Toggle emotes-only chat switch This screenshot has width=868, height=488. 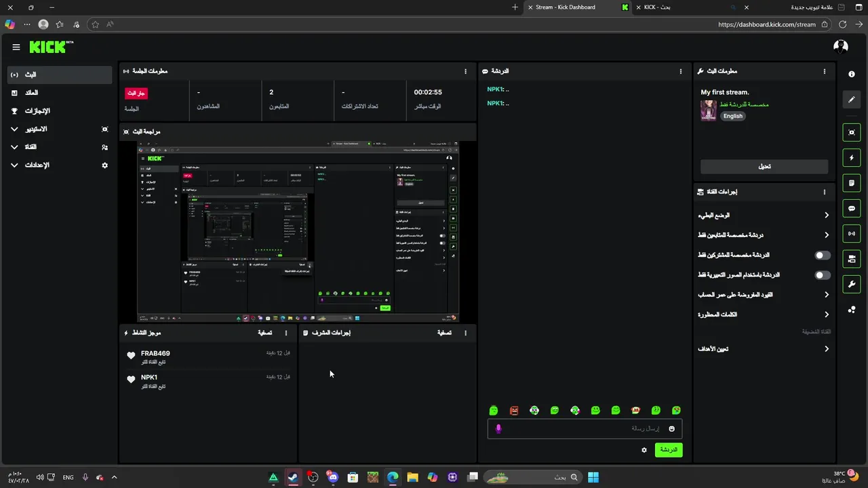click(823, 275)
